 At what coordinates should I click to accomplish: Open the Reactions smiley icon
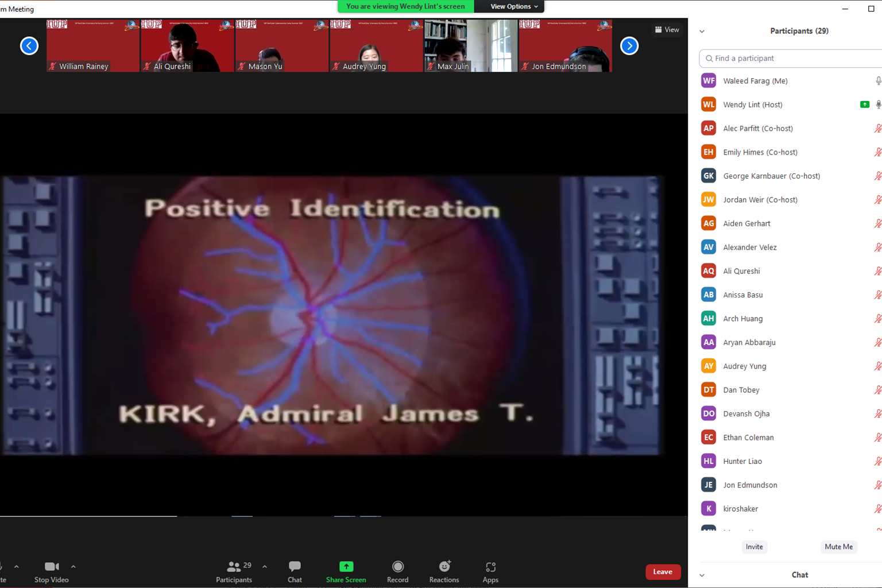click(x=444, y=567)
